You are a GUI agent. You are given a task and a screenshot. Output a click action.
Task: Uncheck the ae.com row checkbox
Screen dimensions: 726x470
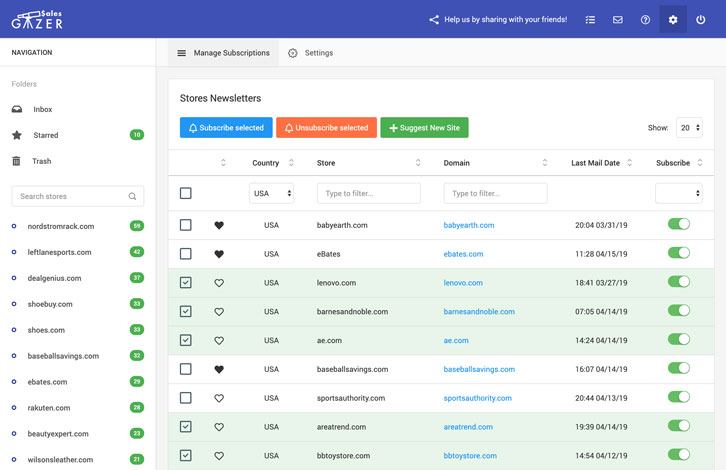[x=186, y=340]
